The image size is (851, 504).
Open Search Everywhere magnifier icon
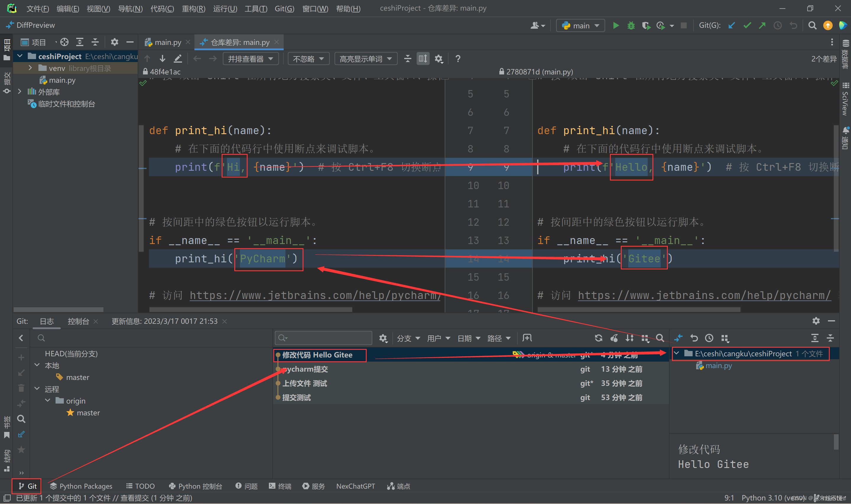point(812,25)
